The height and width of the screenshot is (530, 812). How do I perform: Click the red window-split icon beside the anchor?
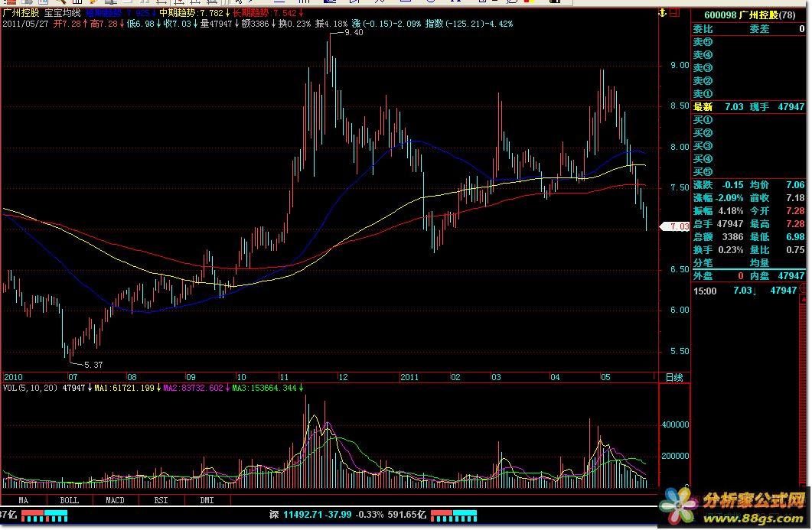coord(674,12)
